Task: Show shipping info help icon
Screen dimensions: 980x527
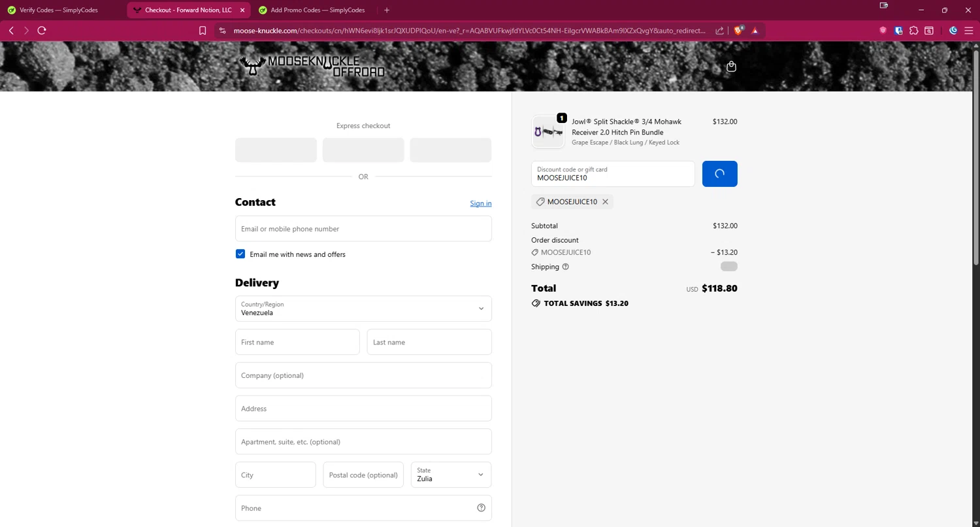Action: click(566, 267)
